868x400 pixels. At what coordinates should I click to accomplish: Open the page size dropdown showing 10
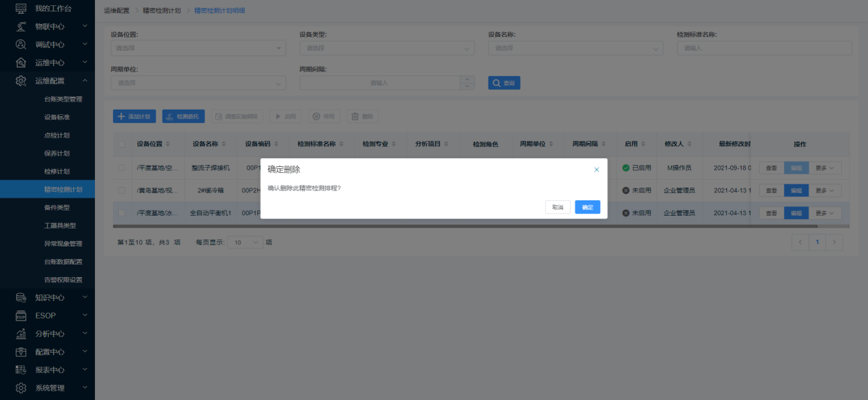pyautogui.click(x=245, y=242)
